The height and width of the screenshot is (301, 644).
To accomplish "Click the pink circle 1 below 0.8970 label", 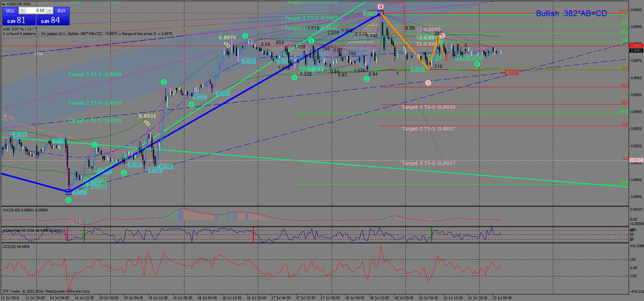I will (428, 83).
